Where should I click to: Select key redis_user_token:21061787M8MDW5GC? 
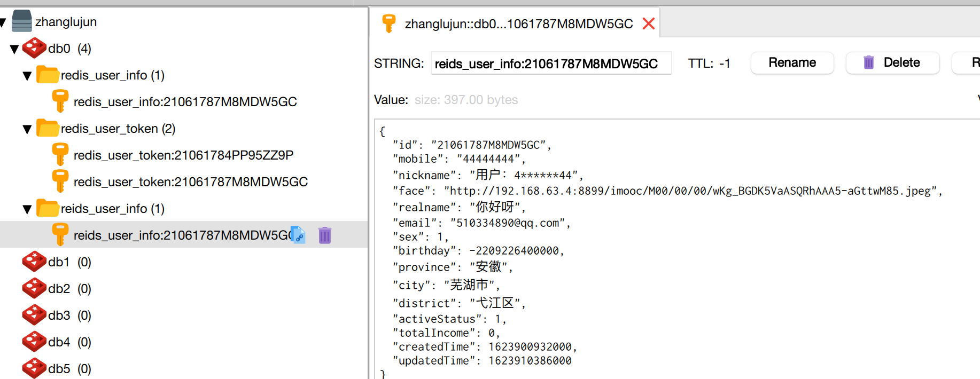(x=191, y=181)
